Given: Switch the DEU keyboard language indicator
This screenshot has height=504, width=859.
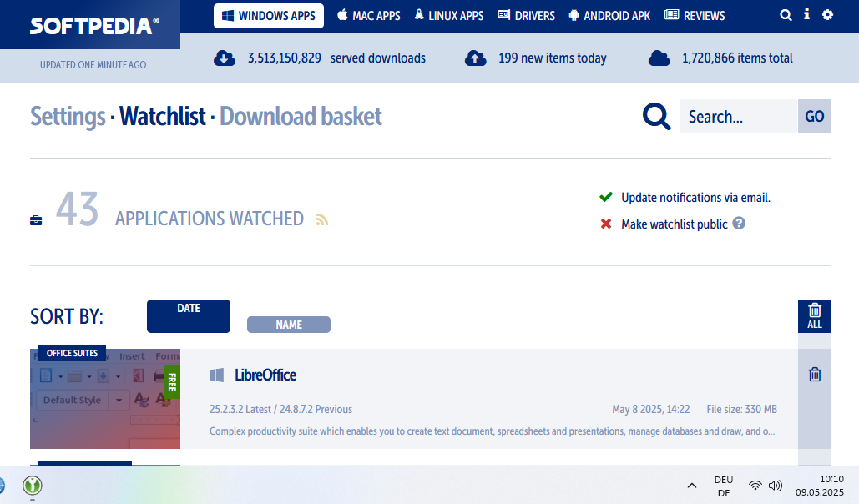Looking at the screenshot, I should coord(724,486).
